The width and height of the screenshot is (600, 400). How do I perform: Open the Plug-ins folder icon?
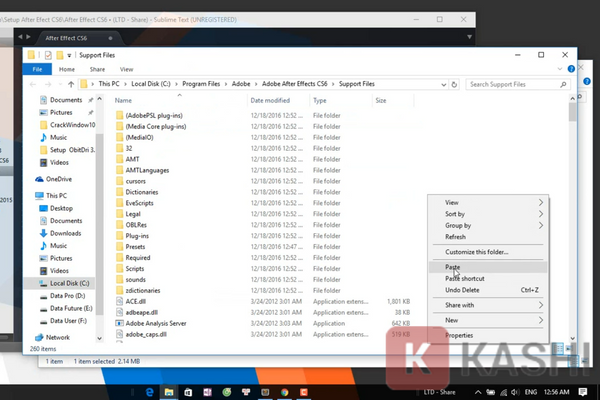(x=120, y=235)
